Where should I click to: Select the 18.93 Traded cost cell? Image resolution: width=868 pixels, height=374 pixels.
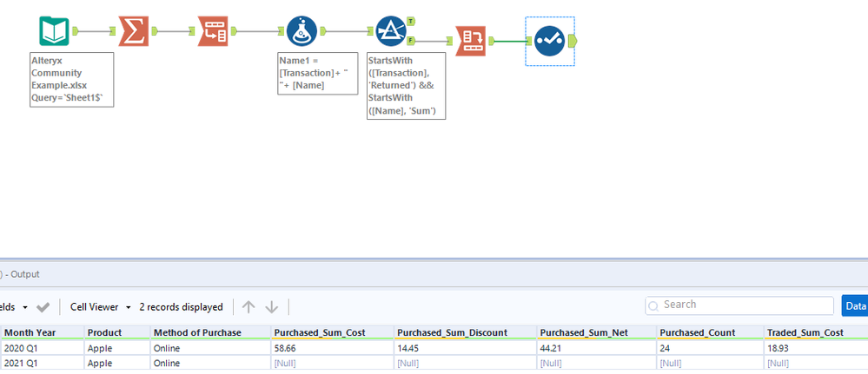[815, 349]
